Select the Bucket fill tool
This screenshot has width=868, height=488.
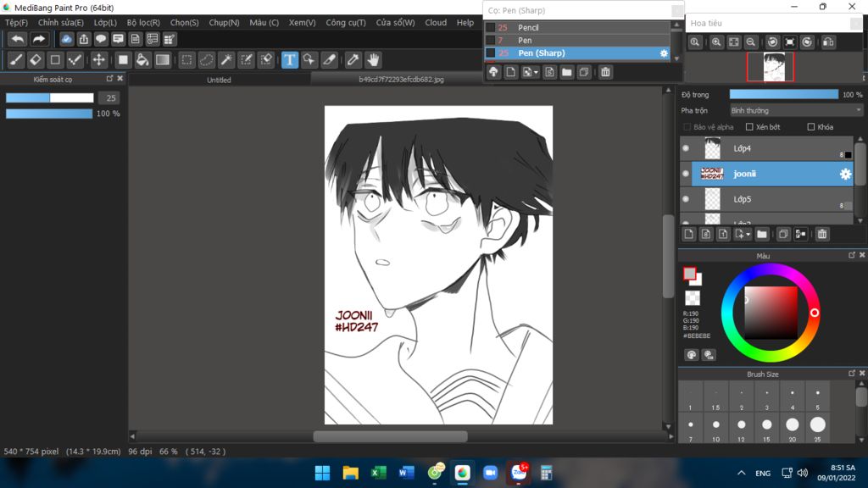(x=142, y=60)
